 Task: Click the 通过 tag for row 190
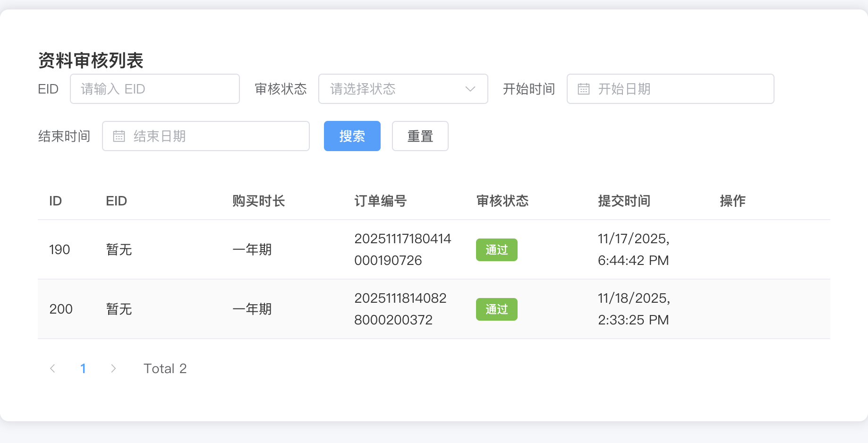[496, 250]
